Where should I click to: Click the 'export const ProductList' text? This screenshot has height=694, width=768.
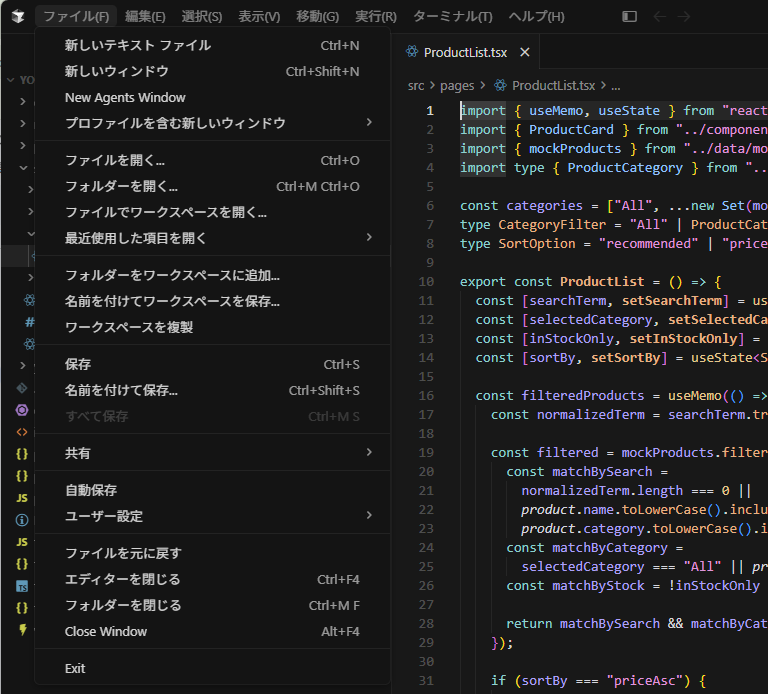point(552,282)
